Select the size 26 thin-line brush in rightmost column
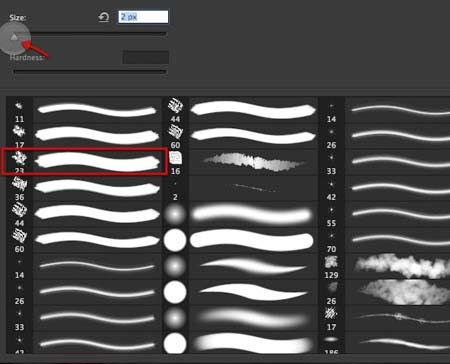Viewport: 450px width, 364px height. tap(385, 136)
